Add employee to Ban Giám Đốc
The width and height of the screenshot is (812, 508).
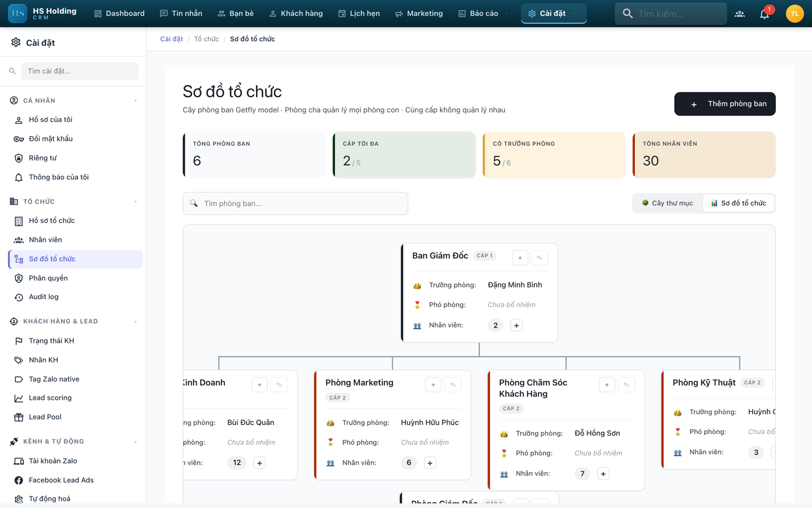tap(516, 326)
